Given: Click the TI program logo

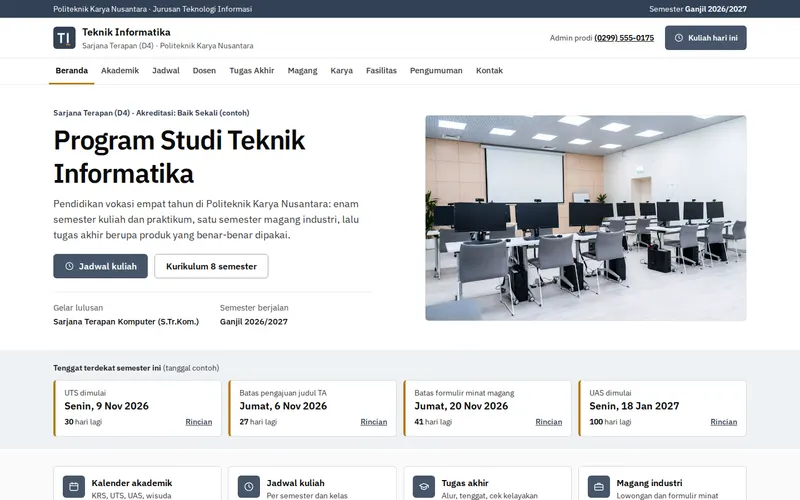Looking at the screenshot, I should (x=64, y=38).
